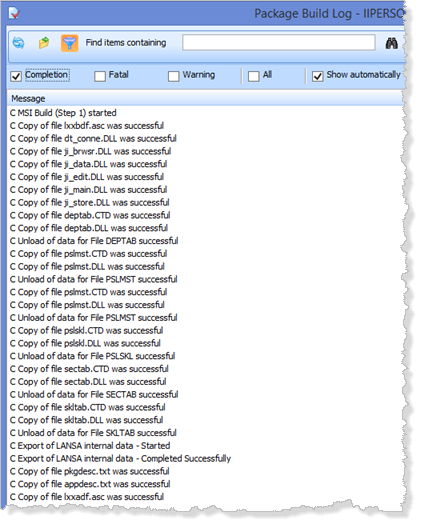
Task: Click the binoculars search icon
Action: 392,43
